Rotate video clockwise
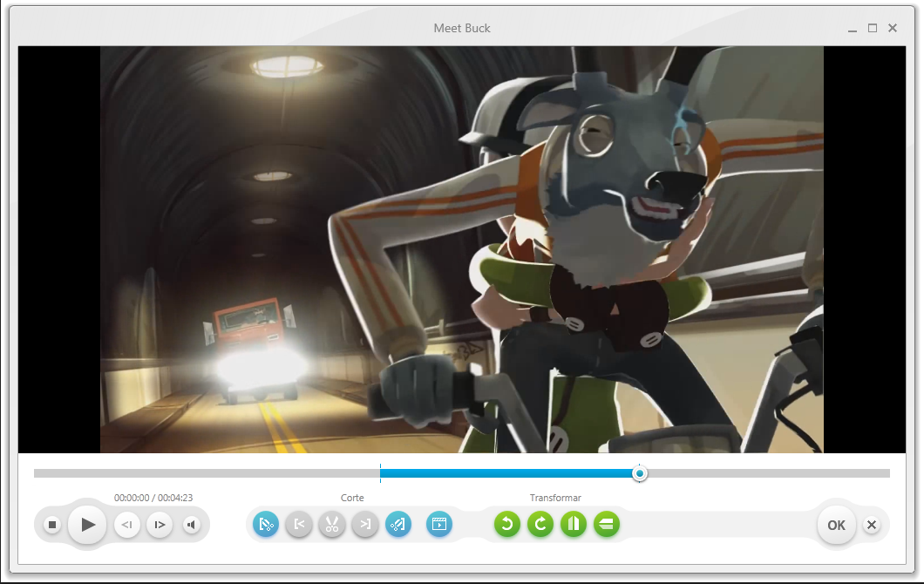 (x=540, y=524)
